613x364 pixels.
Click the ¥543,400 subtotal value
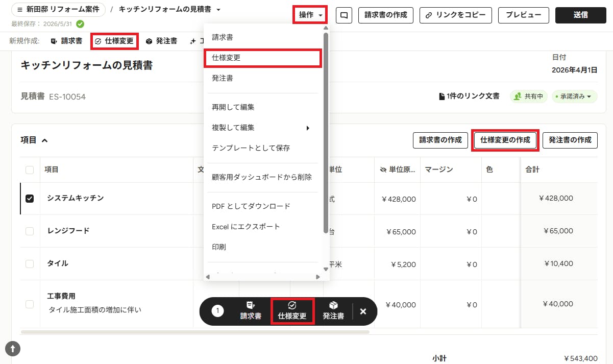tap(581, 358)
